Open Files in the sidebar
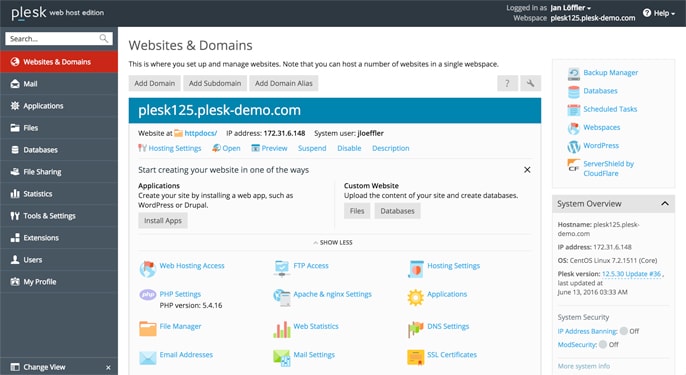Viewport: 686px width, 375px height. (x=59, y=128)
